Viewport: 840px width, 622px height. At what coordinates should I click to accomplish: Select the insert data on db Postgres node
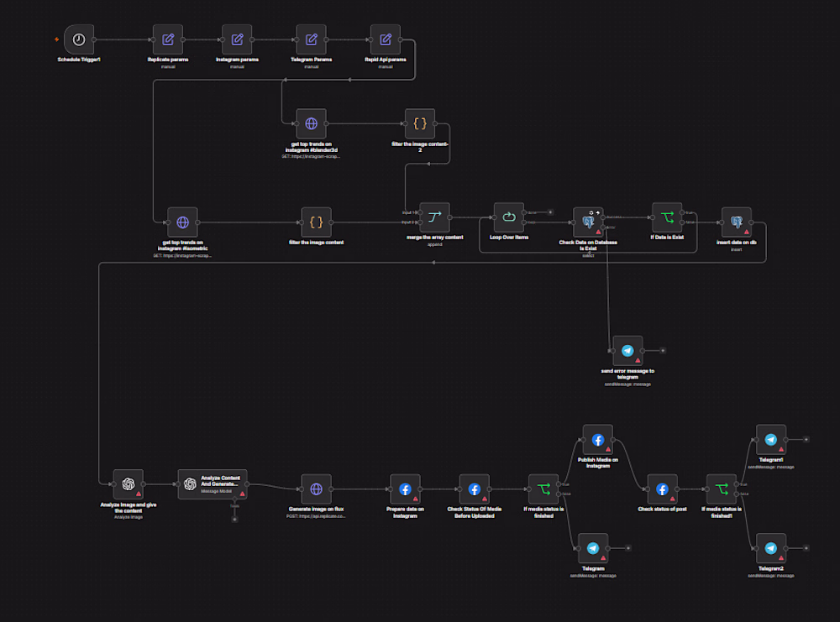coord(737,222)
